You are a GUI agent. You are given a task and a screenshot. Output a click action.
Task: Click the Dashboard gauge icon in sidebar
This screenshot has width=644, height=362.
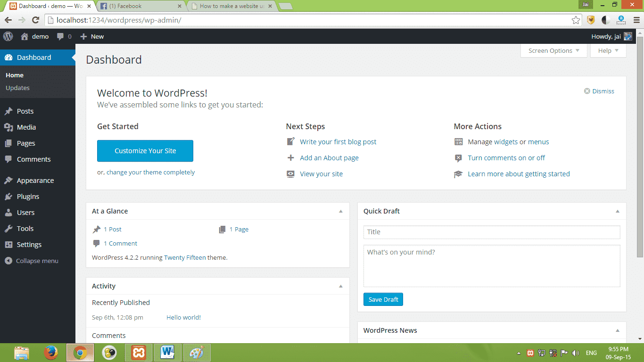[8, 58]
